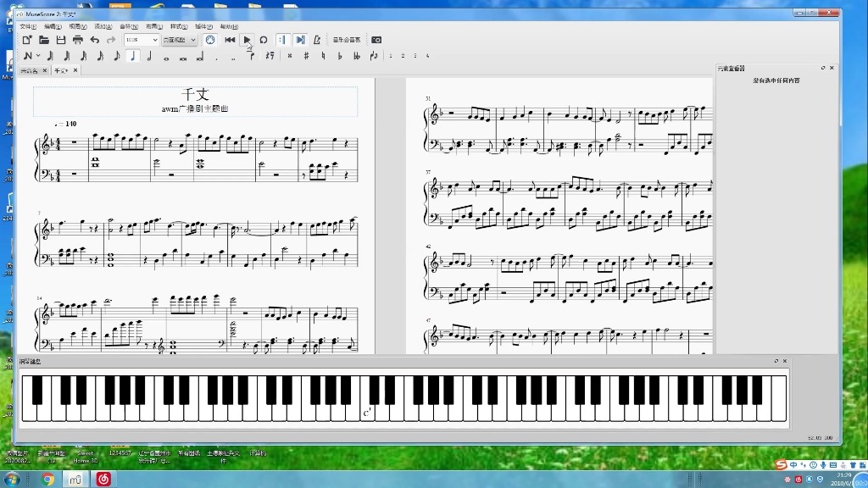Toggle the concert pitch button

click(347, 40)
